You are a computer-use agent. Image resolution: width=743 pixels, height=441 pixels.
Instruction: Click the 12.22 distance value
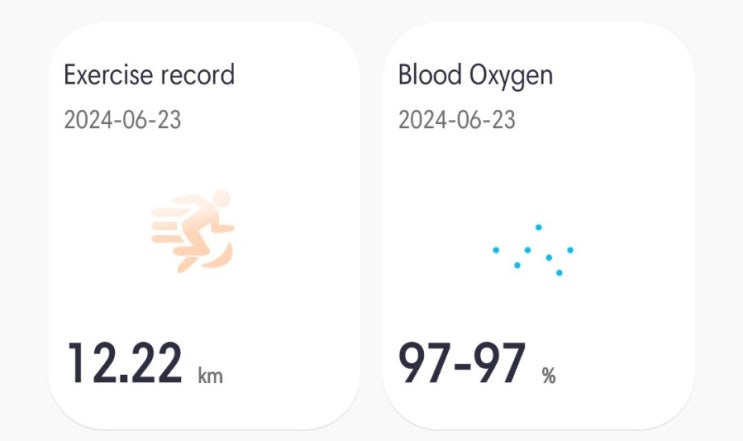click(x=125, y=363)
